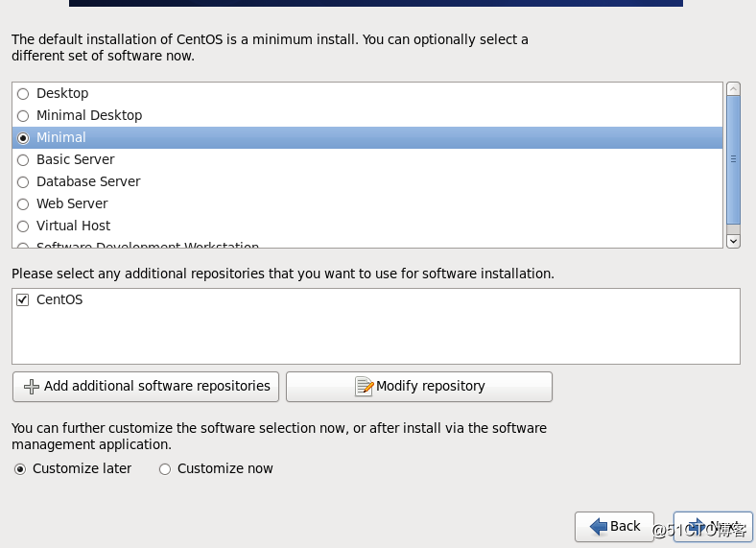Image resolution: width=756 pixels, height=548 pixels.
Task: Uncheck the CentOS repository checkbox
Action: [x=23, y=300]
